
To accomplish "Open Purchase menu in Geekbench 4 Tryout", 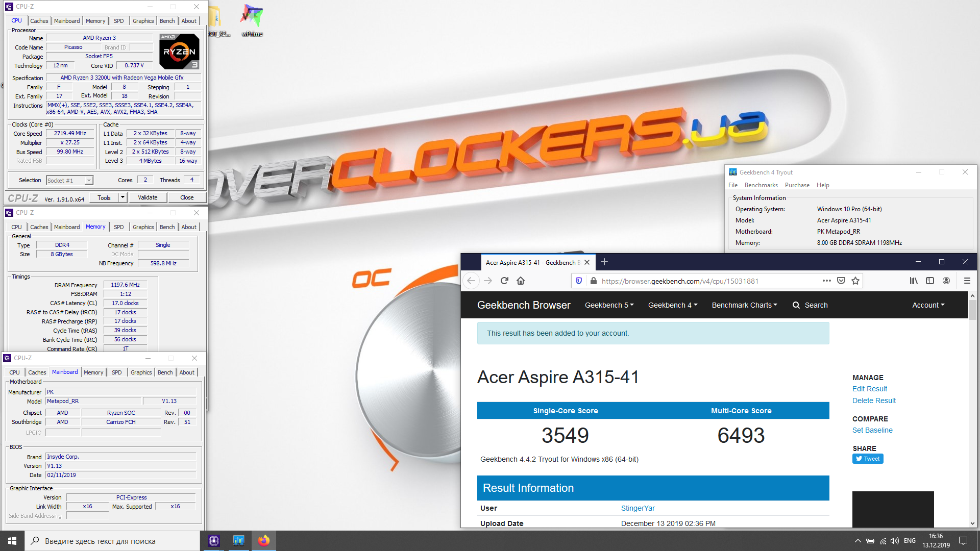I will pyautogui.click(x=797, y=185).
